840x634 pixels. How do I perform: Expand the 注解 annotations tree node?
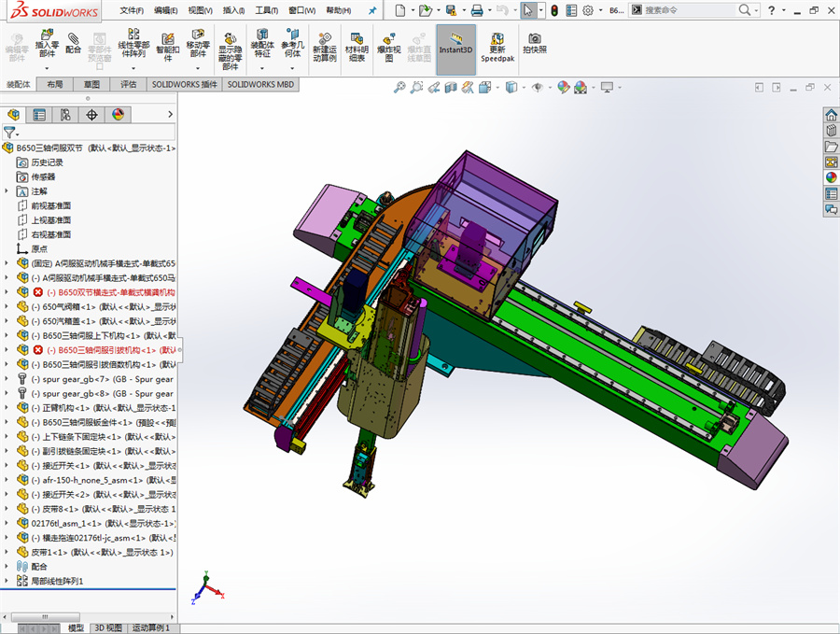coord(7,191)
